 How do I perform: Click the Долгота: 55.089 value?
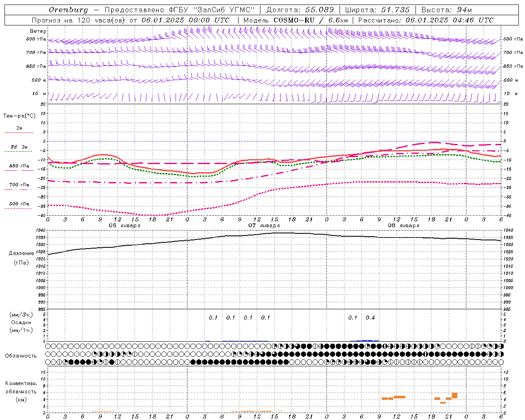300,10
